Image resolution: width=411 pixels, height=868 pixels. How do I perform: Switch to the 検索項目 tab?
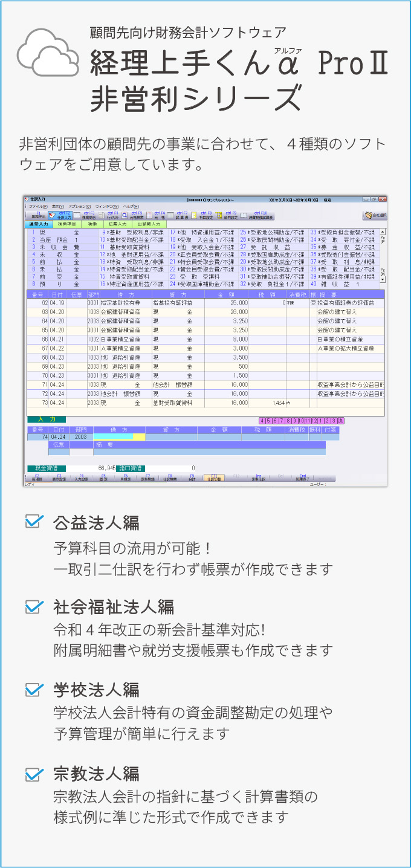click(66, 224)
